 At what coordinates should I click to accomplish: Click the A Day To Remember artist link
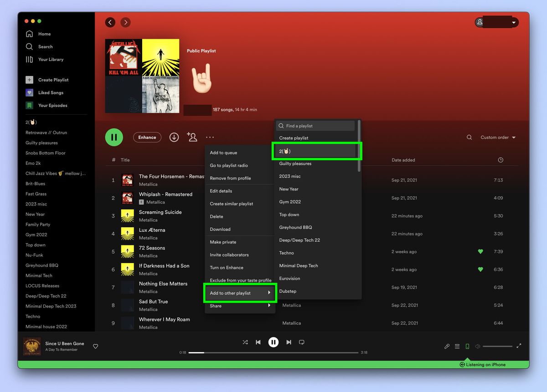click(62, 350)
